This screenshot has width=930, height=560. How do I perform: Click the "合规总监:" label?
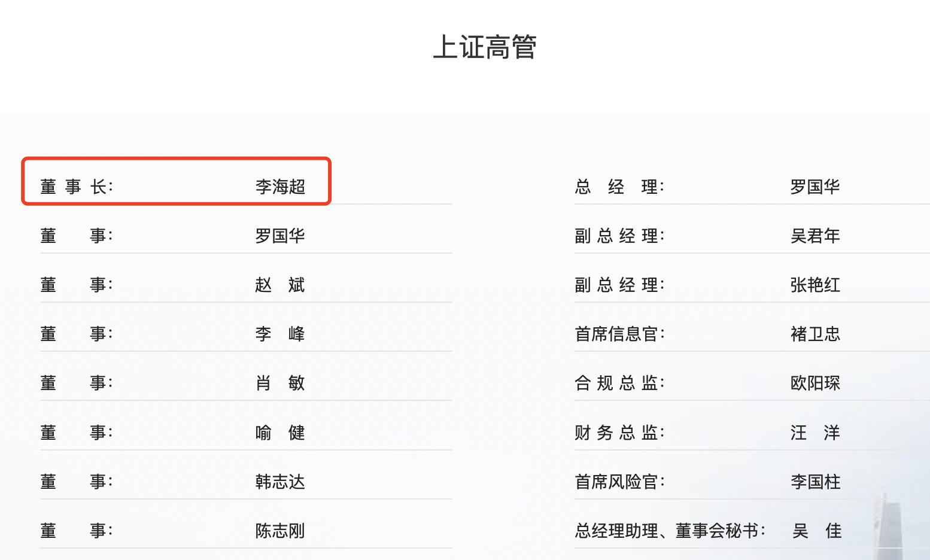coord(619,383)
